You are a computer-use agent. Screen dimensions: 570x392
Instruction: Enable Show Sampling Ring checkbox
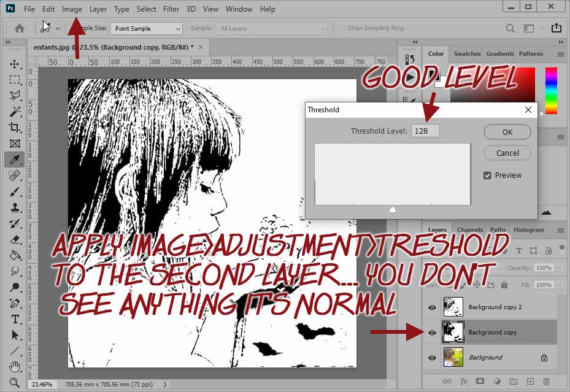pyautogui.click(x=342, y=28)
